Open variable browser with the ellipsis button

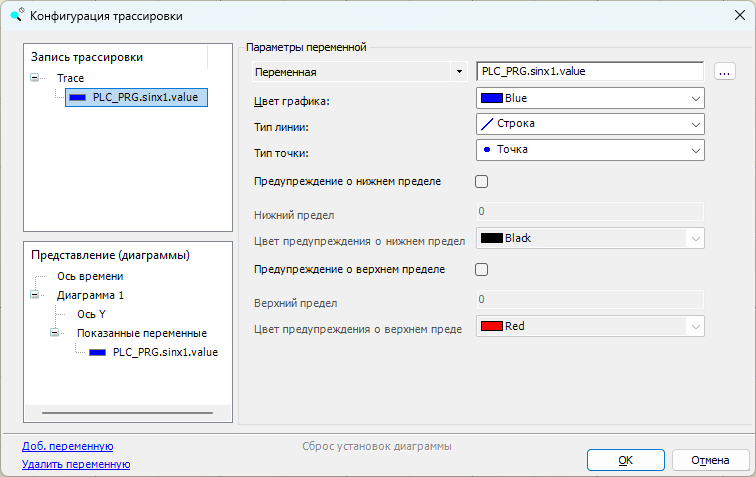coord(726,72)
